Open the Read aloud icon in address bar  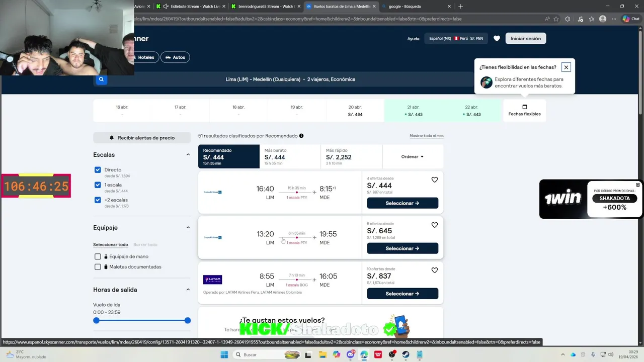pyautogui.click(x=547, y=19)
